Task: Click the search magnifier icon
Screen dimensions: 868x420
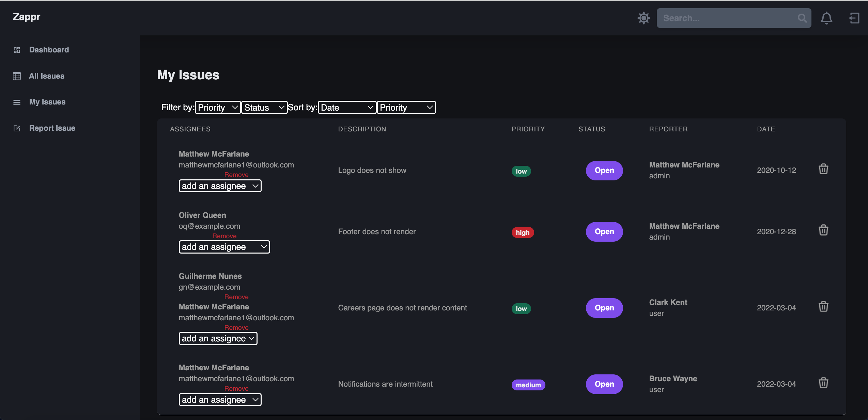Action: [x=802, y=18]
